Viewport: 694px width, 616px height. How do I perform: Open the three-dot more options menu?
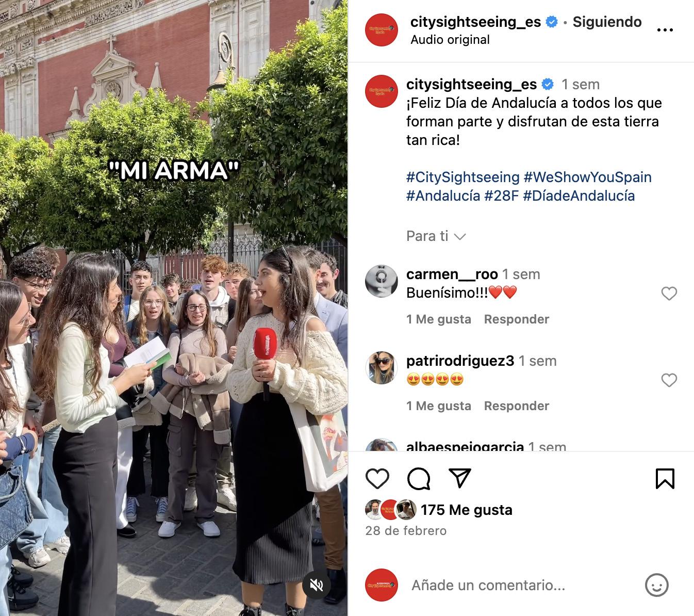pos(665,30)
